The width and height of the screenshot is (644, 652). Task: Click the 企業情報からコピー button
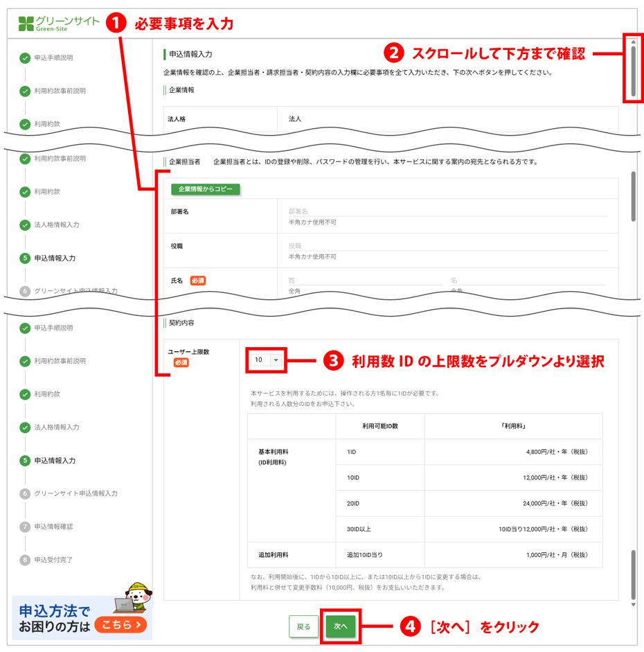tap(205, 189)
